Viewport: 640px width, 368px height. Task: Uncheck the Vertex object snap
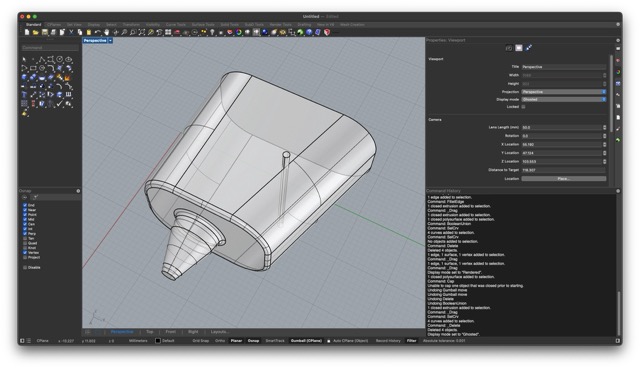[25, 253]
